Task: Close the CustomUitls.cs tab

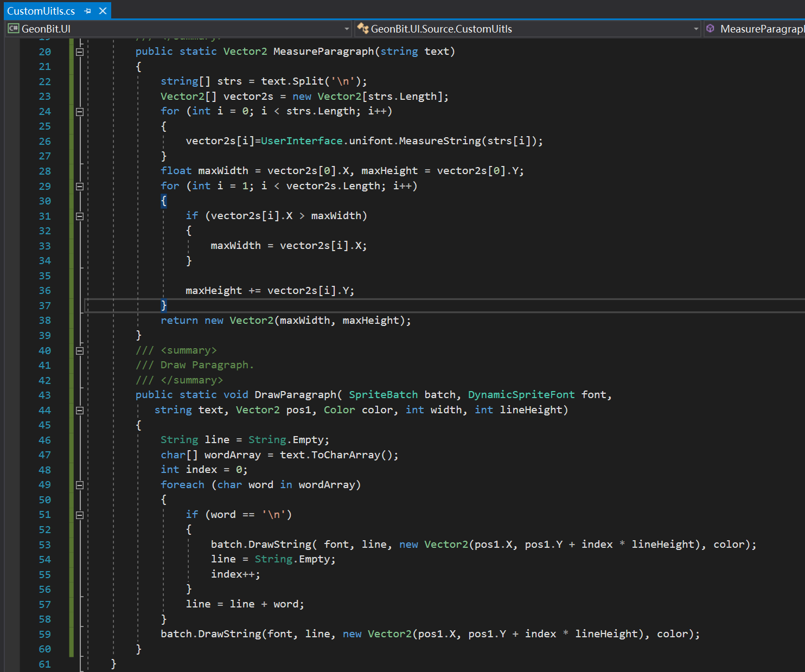Action: (103, 10)
